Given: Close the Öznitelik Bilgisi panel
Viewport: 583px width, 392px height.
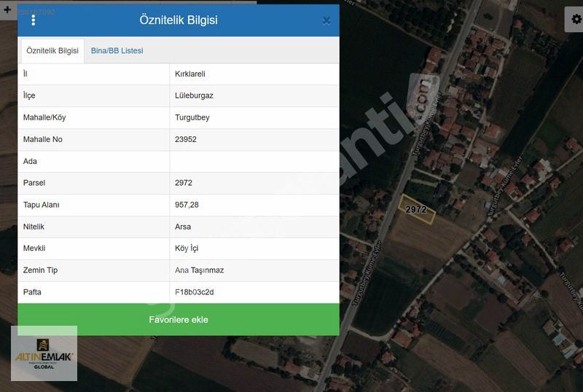Looking at the screenshot, I should (326, 20).
